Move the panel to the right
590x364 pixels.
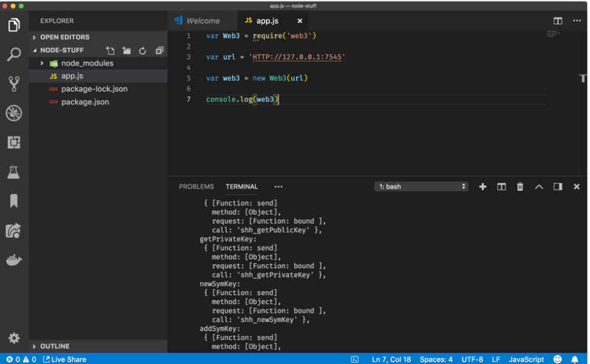point(558,186)
